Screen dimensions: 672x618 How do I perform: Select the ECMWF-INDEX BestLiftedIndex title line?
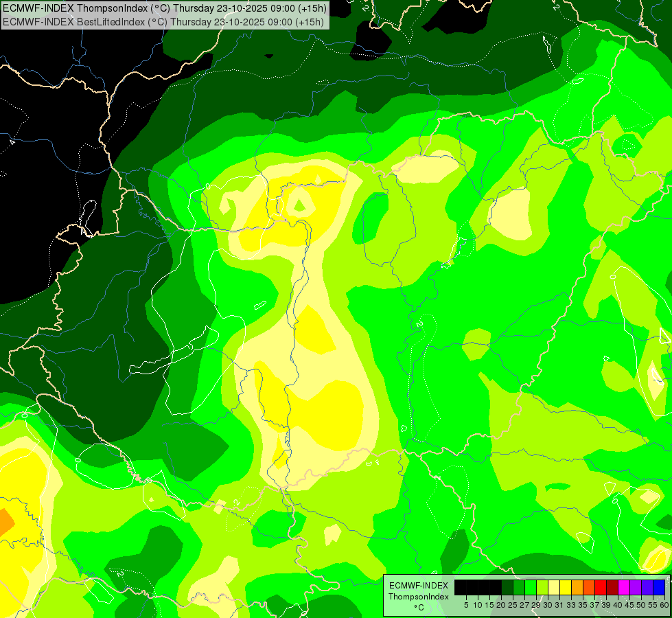163,22
